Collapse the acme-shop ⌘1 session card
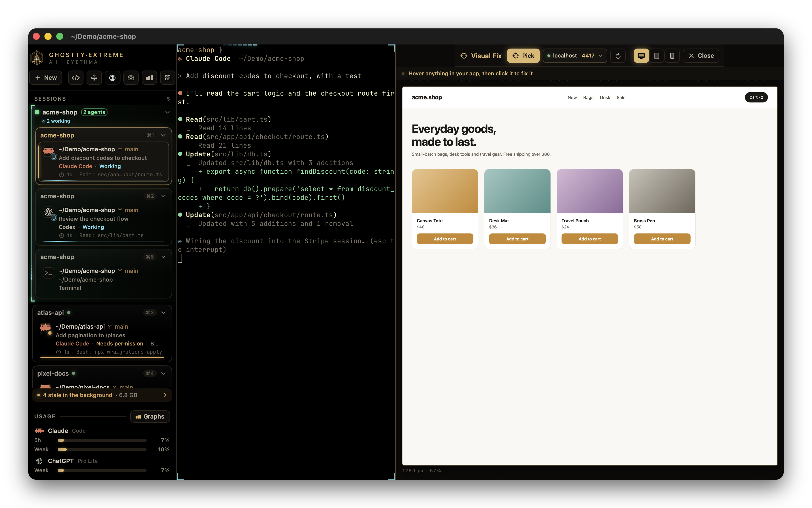Viewport: 812px width, 508px height. [x=163, y=135]
